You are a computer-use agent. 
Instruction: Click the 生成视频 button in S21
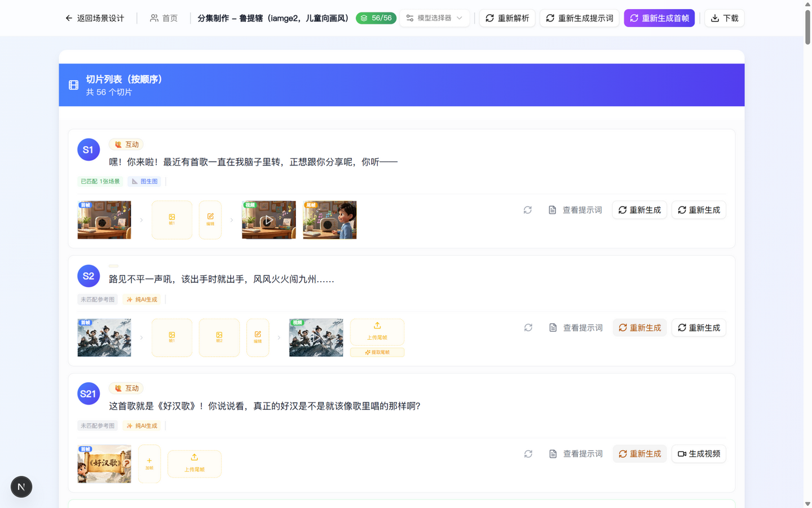[x=699, y=454]
